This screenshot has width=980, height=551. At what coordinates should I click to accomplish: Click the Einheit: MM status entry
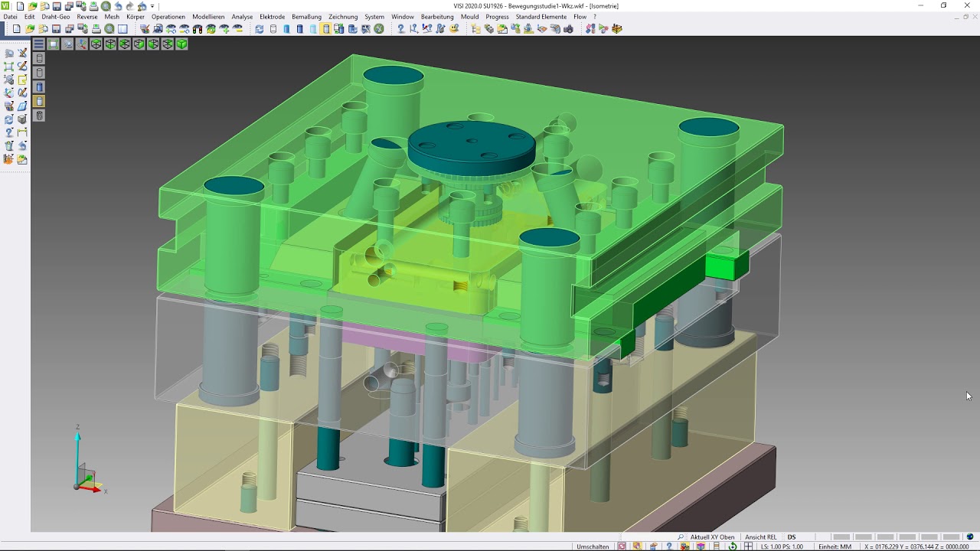(835, 546)
